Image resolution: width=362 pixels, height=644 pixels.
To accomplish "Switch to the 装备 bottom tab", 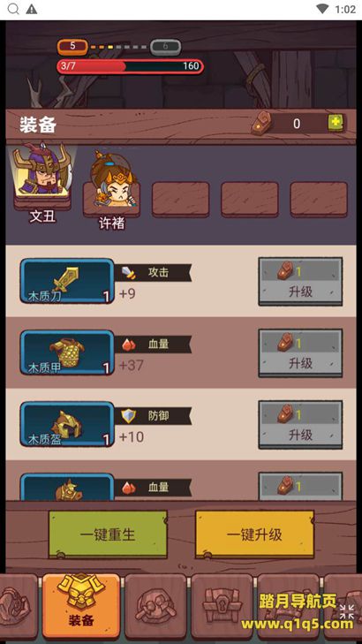I will point(81,606).
